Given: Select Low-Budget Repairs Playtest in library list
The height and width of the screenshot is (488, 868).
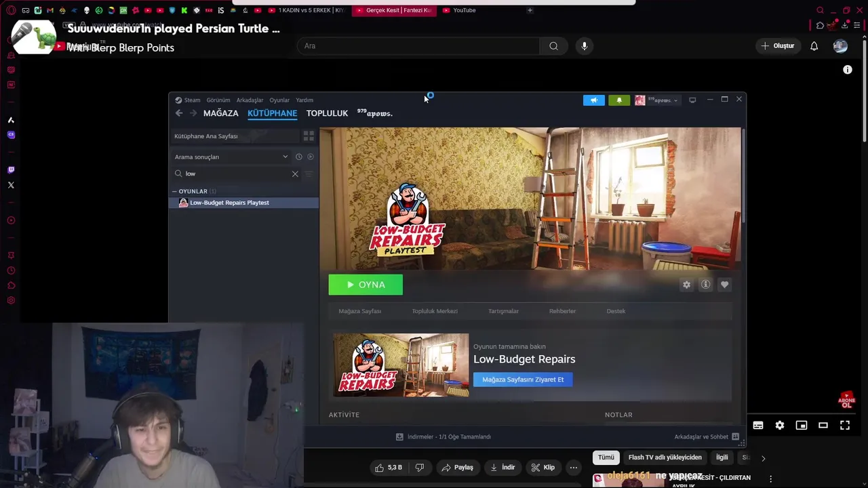Looking at the screenshot, I should pyautogui.click(x=243, y=203).
